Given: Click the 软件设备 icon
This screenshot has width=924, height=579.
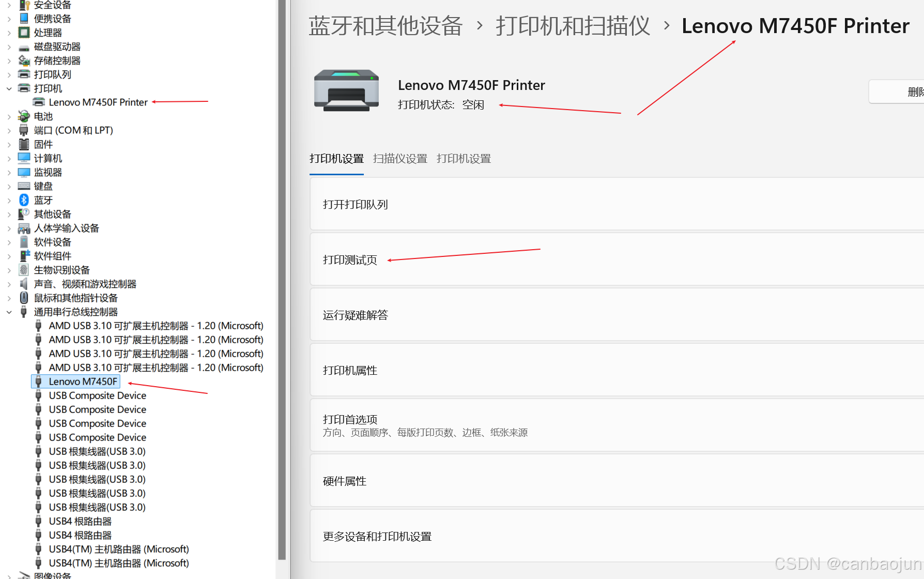Looking at the screenshot, I should pyautogui.click(x=24, y=242).
